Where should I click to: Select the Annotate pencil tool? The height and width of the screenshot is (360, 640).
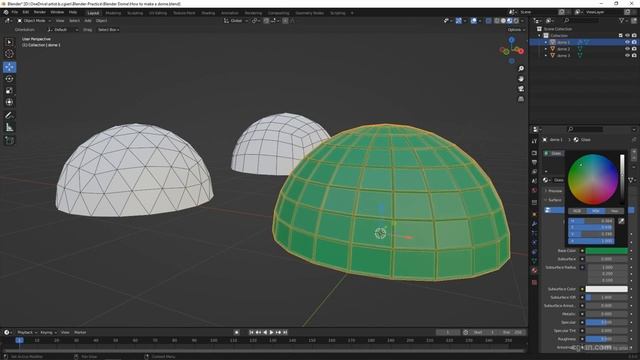9,116
